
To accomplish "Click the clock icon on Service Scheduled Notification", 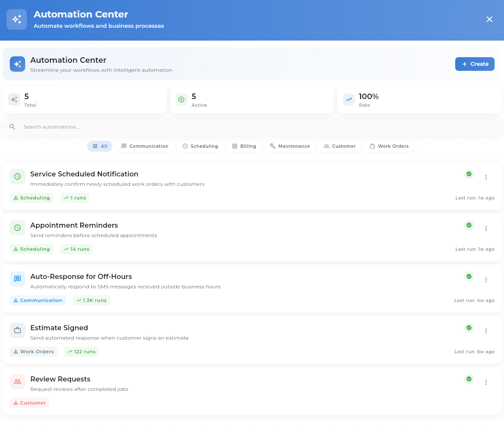I will 17,176.
